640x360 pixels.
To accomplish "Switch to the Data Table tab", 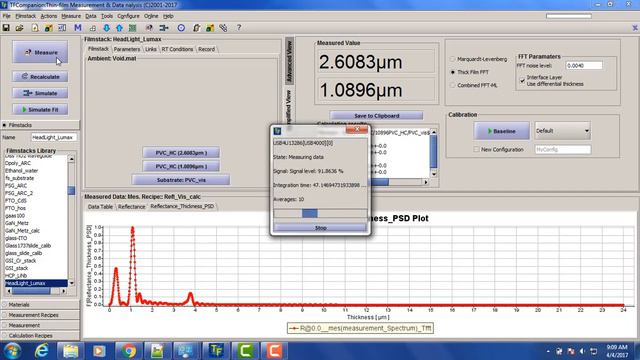I will [100, 207].
